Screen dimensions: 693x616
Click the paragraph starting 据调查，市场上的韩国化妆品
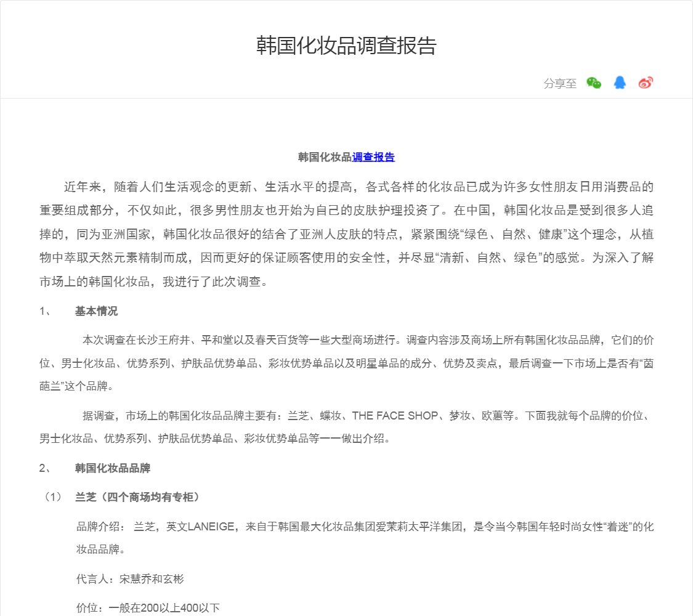[346, 427]
